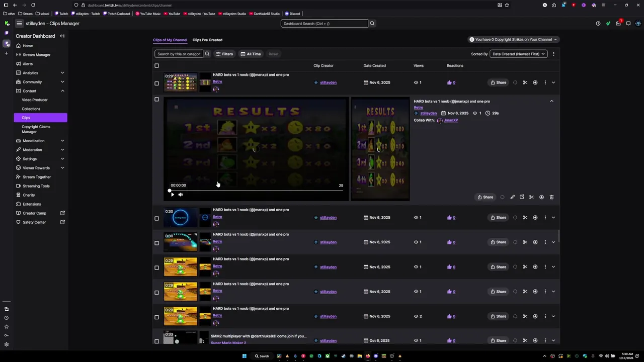Click the All Time date filter
The image size is (644, 362).
tap(251, 54)
